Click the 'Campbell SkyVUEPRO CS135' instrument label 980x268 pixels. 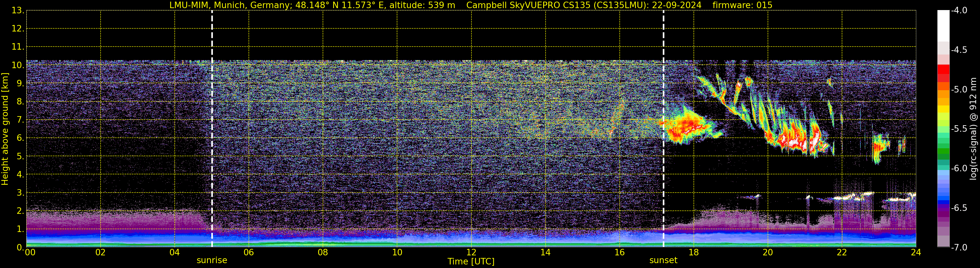[529, 5]
